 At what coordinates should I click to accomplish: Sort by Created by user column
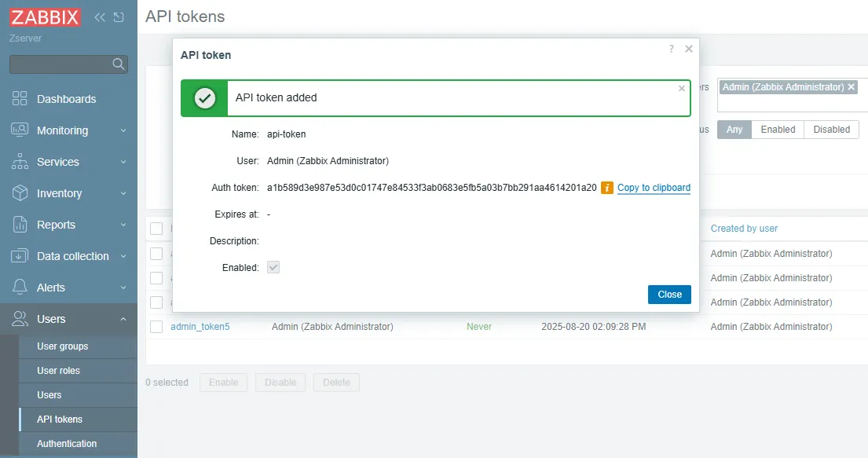click(744, 228)
